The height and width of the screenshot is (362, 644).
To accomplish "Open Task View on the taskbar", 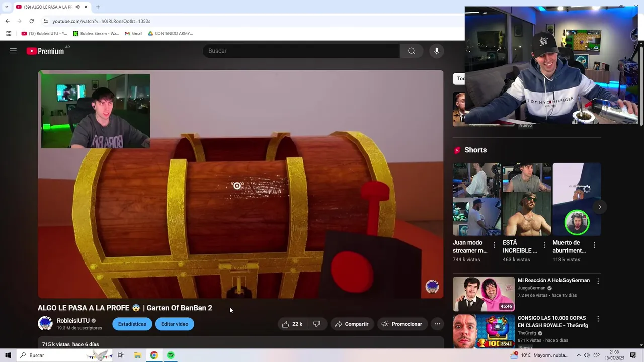I will tap(121, 355).
